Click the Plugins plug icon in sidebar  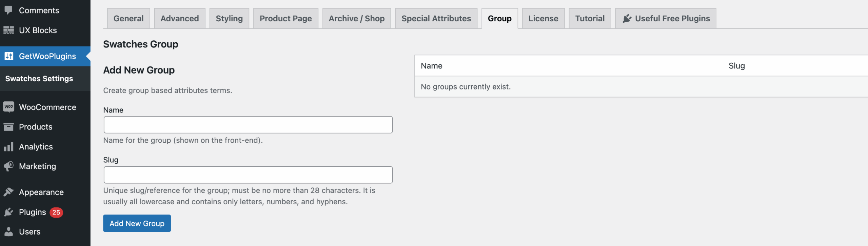8,212
